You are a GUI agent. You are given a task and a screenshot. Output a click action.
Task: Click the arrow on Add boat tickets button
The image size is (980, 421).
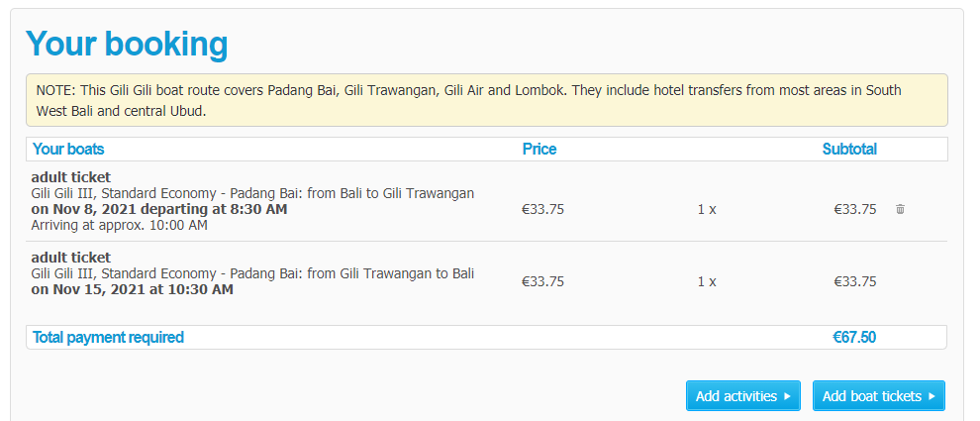coord(931,396)
